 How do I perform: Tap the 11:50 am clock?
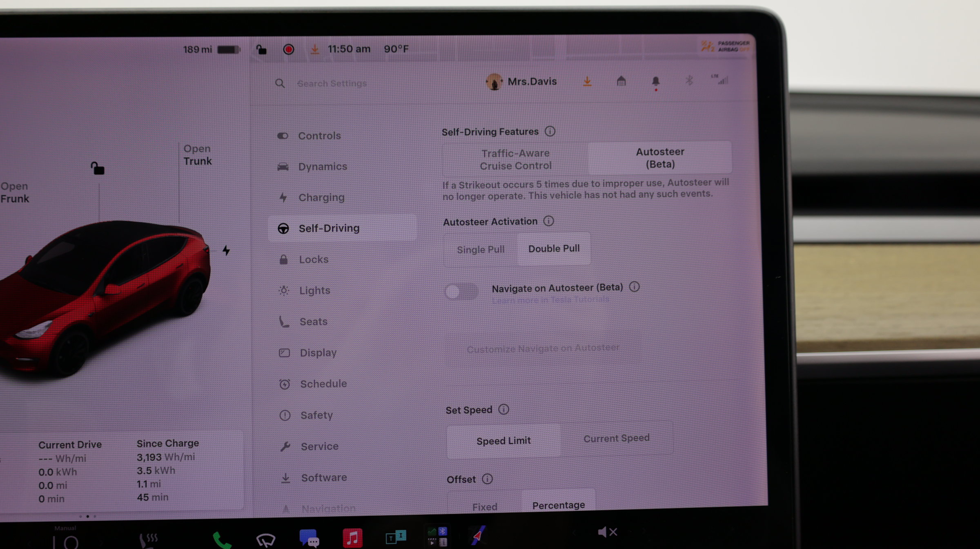click(x=349, y=49)
